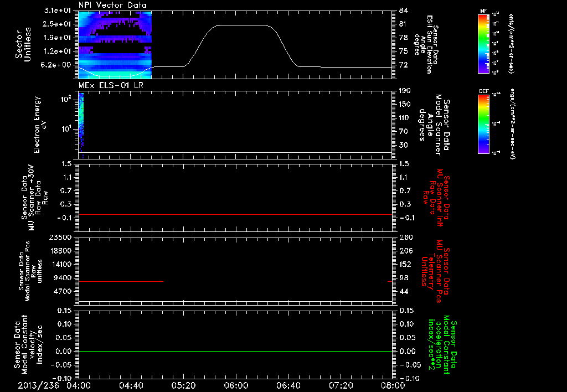Click the '04:00' time tick label
This screenshot has width=567, height=392.
(79, 385)
